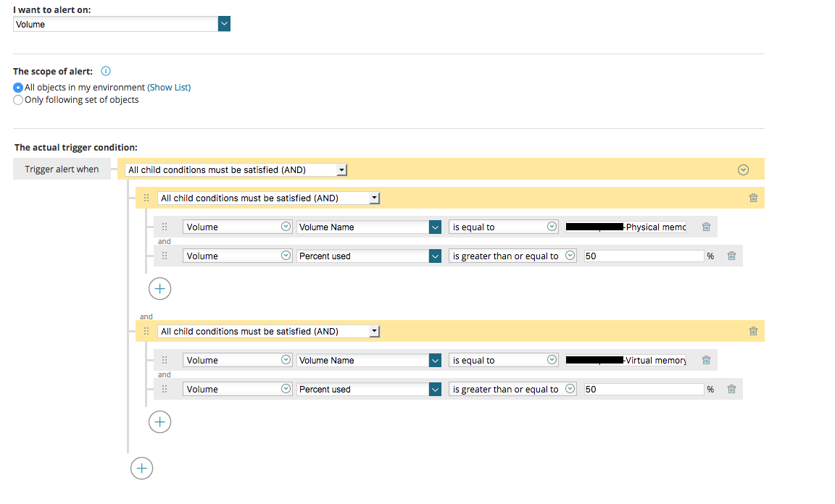Viewport: 835px width, 504px height.
Task: Click first group's percent value field showing 50
Action: [x=644, y=256]
